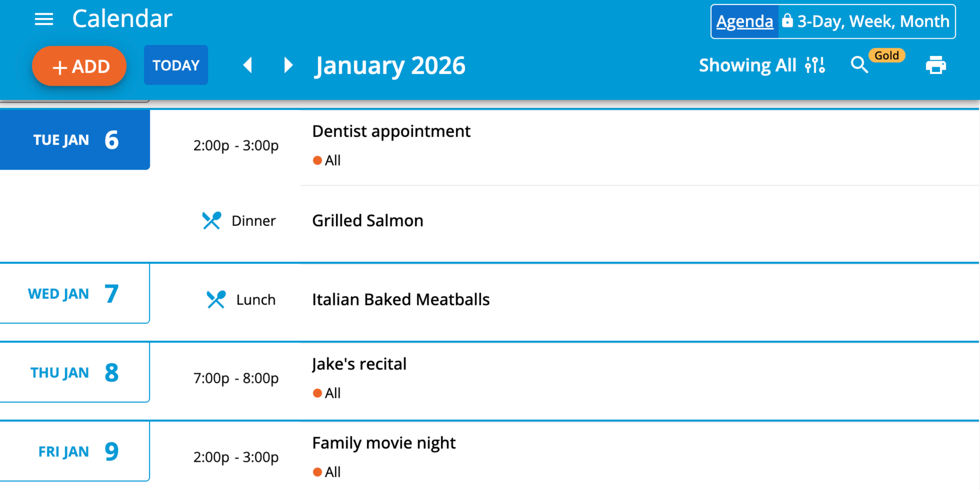Advance to next period with right arrow
Screen dimensions: 980x490
pyautogui.click(x=288, y=65)
